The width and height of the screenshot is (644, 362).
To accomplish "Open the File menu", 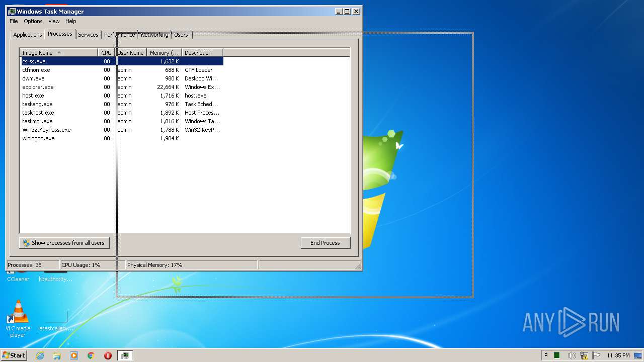I will point(14,21).
